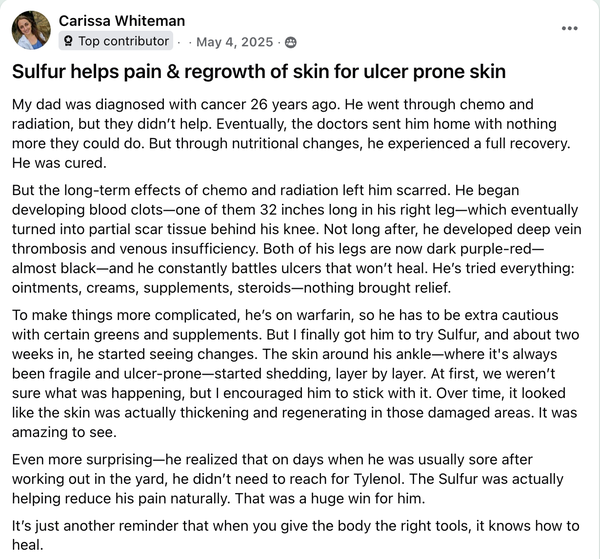Screen dimensions: 600x559
Task: Click the Top contributor label text
Action: [x=123, y=42]
